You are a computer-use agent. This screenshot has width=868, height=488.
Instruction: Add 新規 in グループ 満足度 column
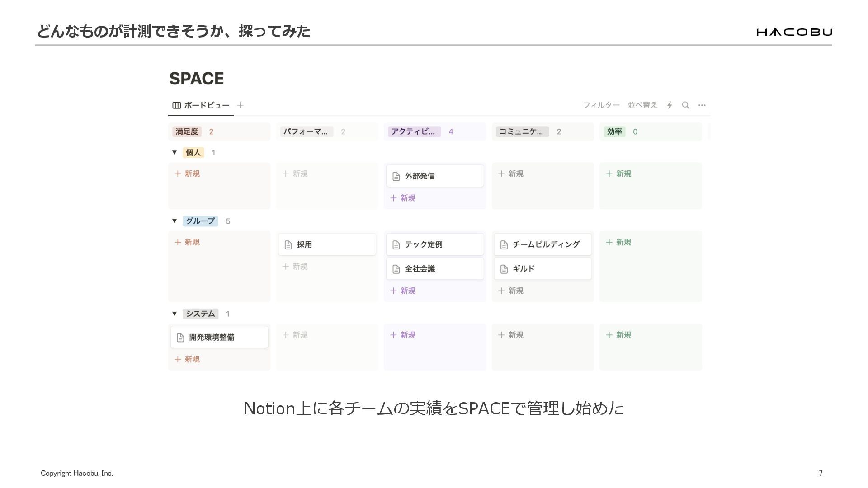(x=187, y=242)
